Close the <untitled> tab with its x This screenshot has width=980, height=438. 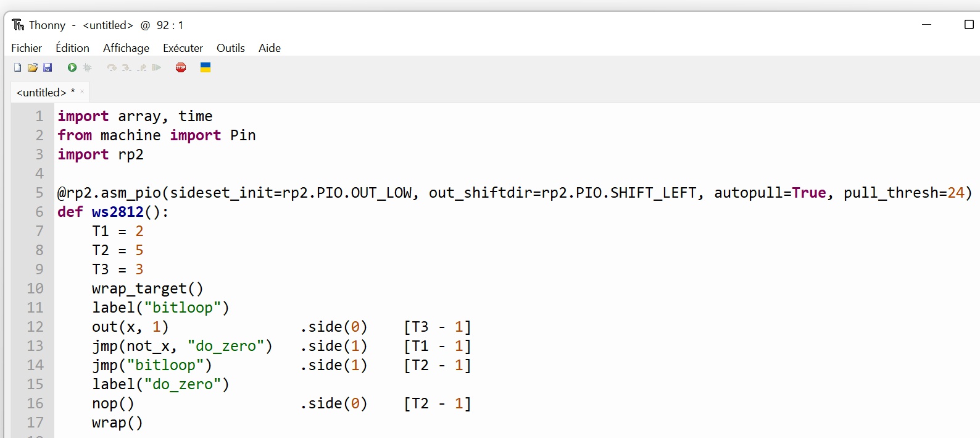[x=82, y=91]
